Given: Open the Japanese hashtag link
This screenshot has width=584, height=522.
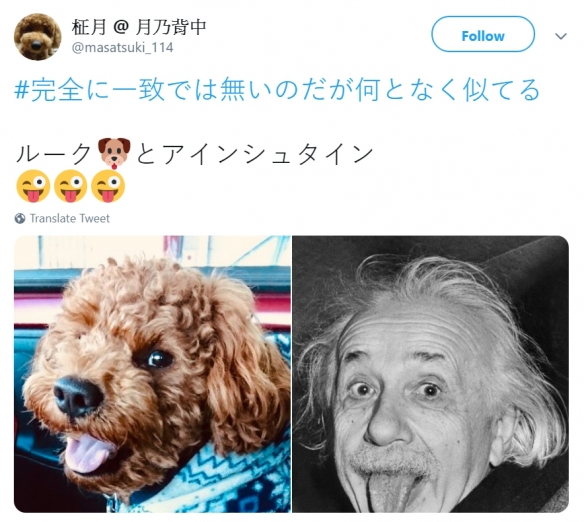Looking at the screenshot, I should 277,90.
